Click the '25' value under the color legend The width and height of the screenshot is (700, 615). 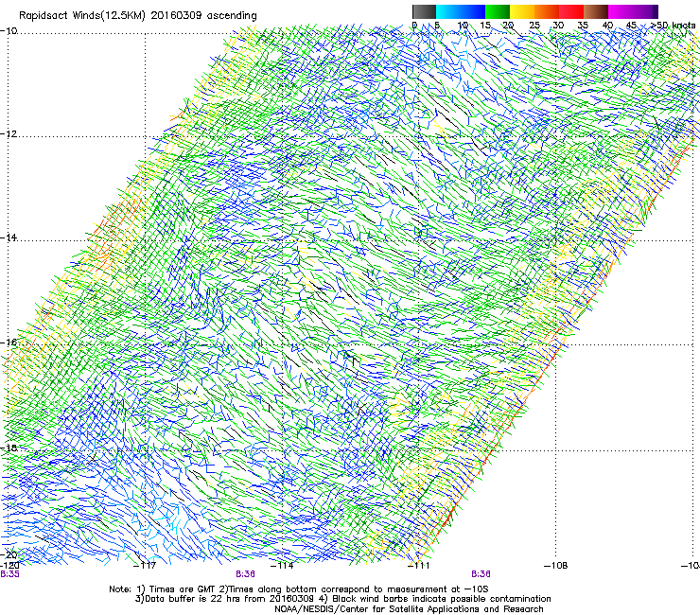[x=534, y=26]
